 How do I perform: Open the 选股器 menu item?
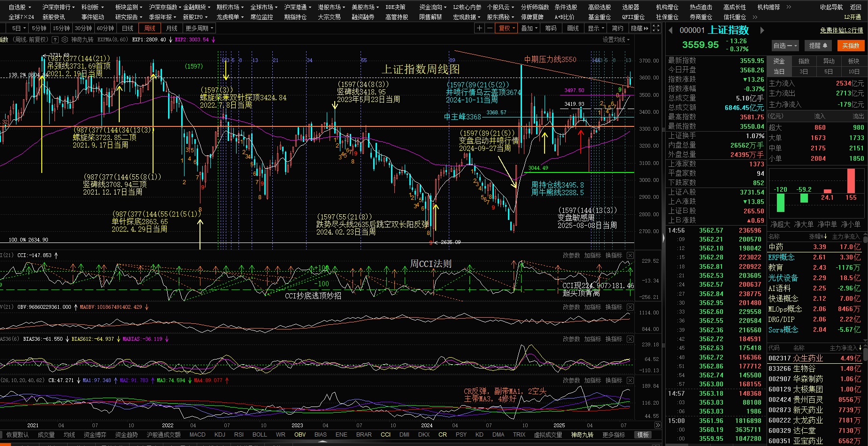tap(630, 7)
